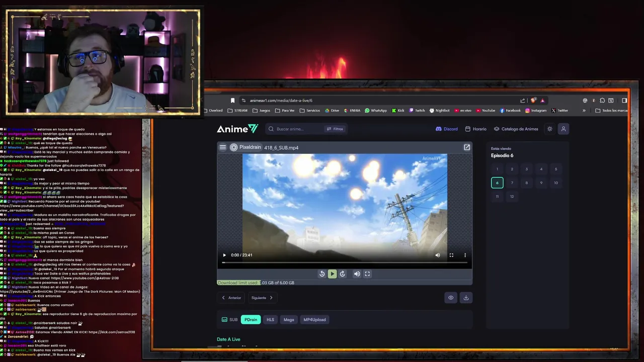Select episode 7 in the episode grid

(512, 183)
